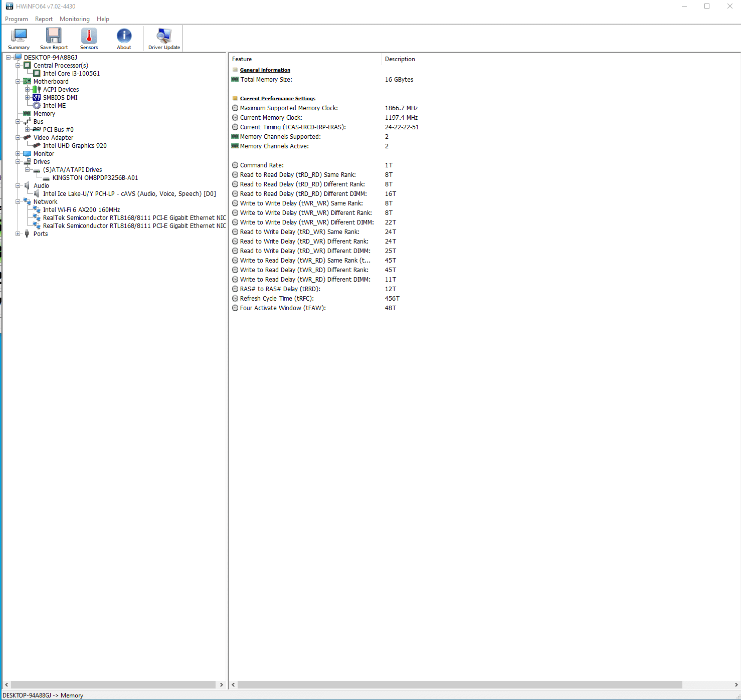This screenshot has width=741, height=700.
Task: Click right arrow of tree pane scrollbar
Action: [222, 684]
